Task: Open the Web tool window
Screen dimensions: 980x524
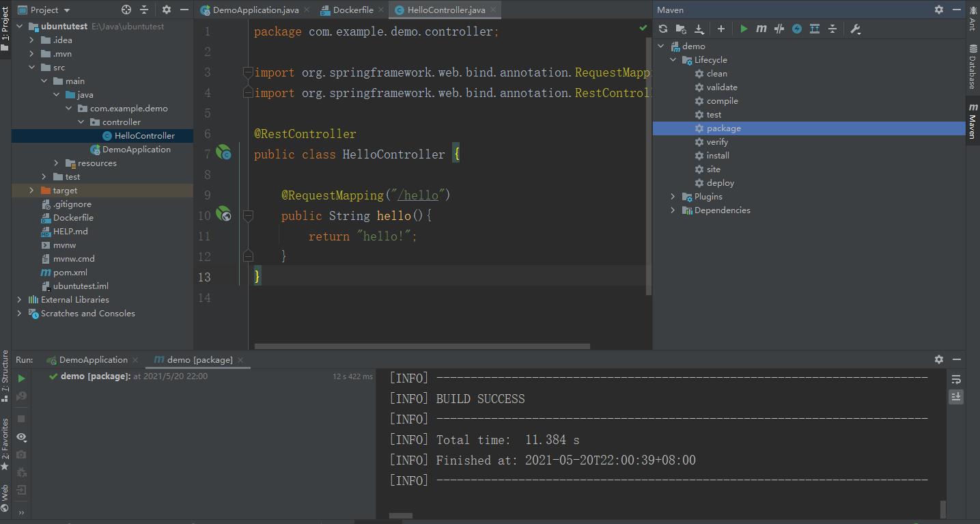Action: tap(5, 499)
